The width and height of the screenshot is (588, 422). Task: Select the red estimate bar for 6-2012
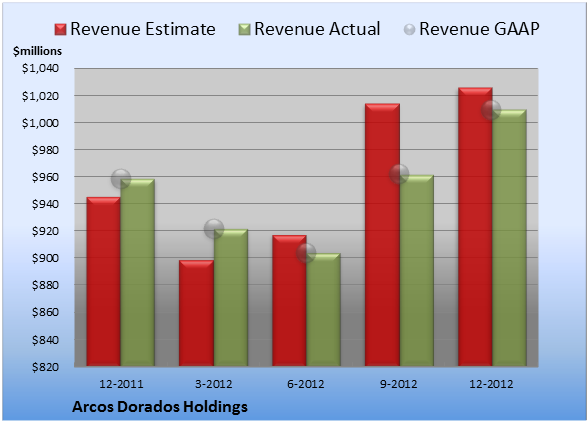coord(289,300)
